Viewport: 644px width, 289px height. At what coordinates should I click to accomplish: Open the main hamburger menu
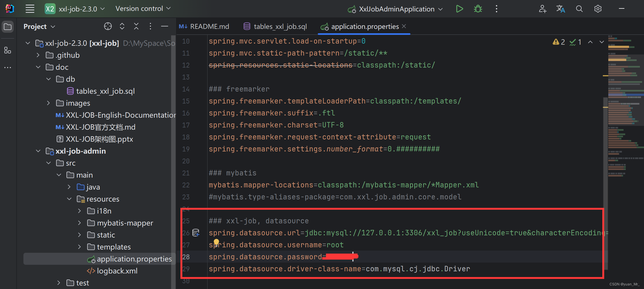(30, 9)
